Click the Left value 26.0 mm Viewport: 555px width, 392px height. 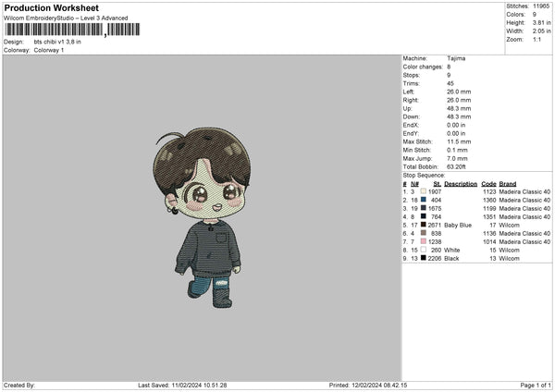click(x=459, y=92)
